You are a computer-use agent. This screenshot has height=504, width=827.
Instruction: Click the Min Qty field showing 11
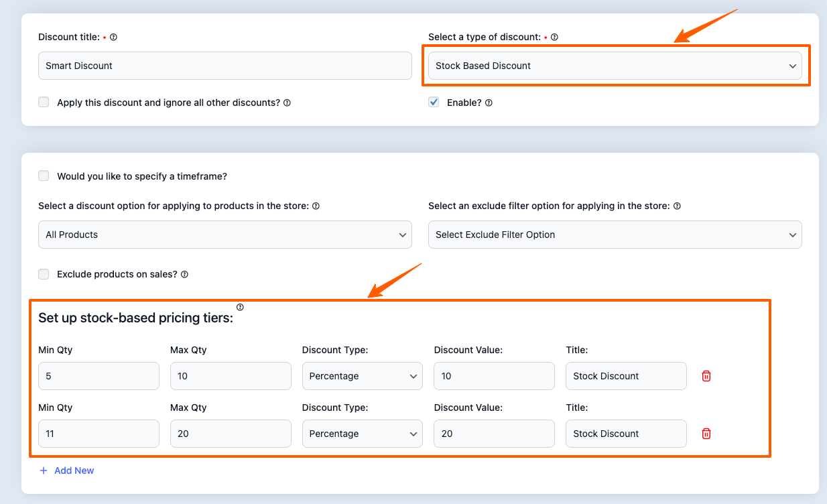point(99,434)
